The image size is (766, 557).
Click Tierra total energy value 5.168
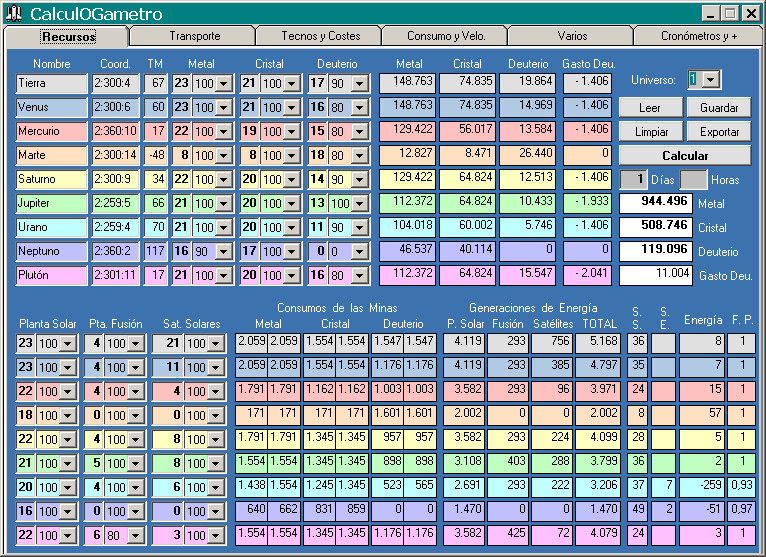[598, 343]
